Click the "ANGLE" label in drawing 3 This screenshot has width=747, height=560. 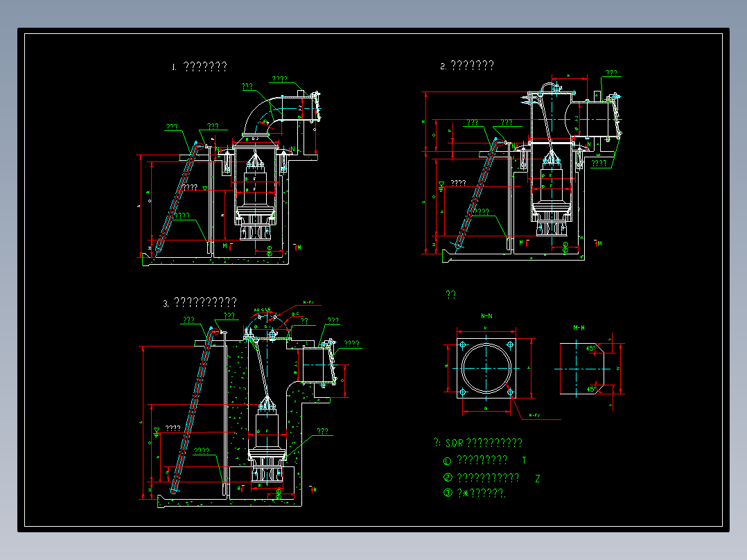point(262,310)
